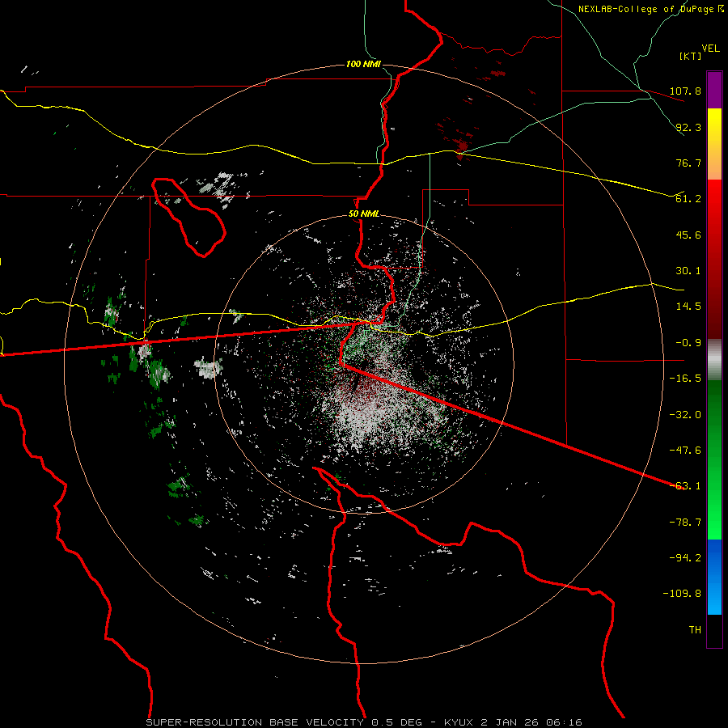Image resolution: width=728 pixels, height=728 pixels.
Task: Click the 61.2 velocity scale value
Action: [x=688, y=199]
